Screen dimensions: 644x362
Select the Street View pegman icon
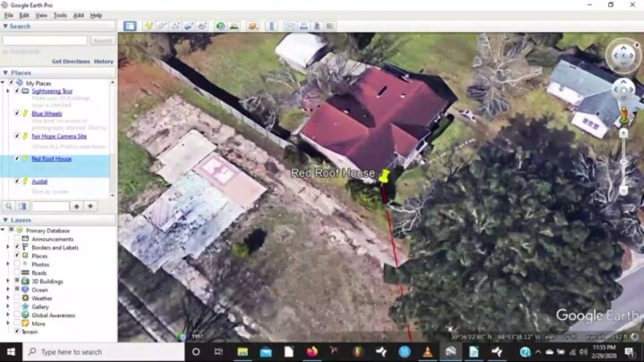coord(623,115)
